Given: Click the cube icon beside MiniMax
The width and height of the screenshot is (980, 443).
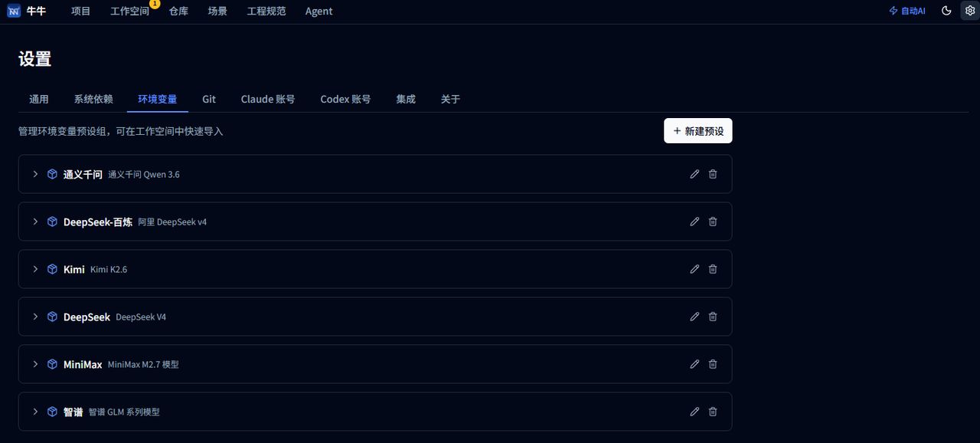Looking at the screenshot, I should [x=52, y=364].
